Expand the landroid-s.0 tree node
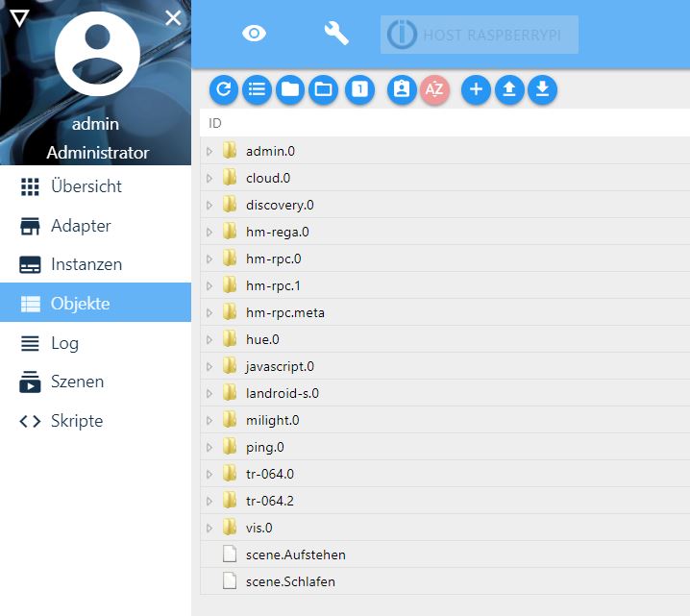Image resolution: width=690 pixels, height=616 pixels. click(x=209, y=393)
